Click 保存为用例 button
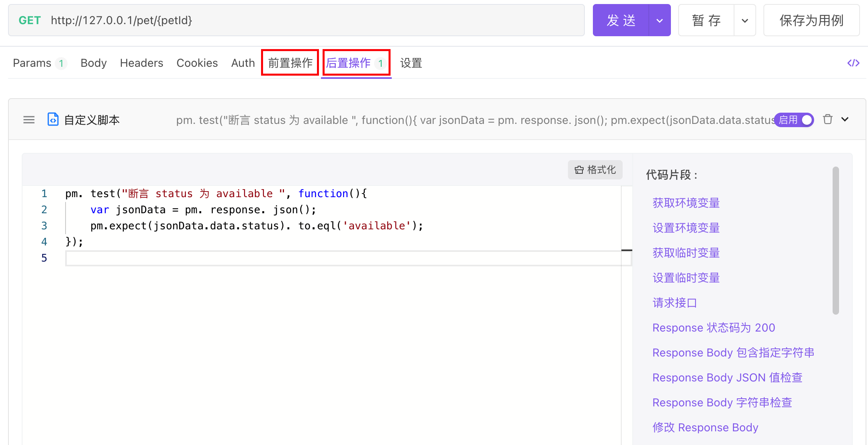 [811, 21]
